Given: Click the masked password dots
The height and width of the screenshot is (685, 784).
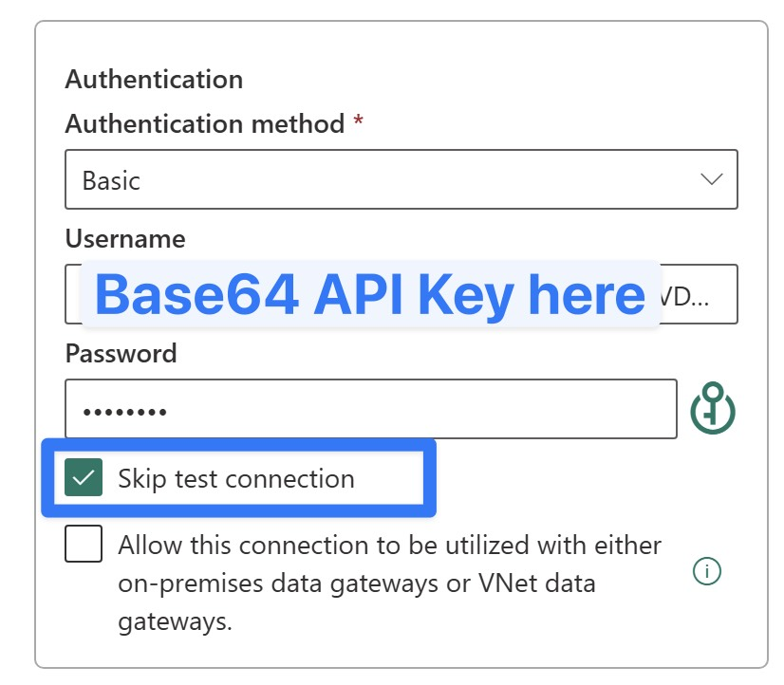Looking at the screenshot, I should [124, 412].
